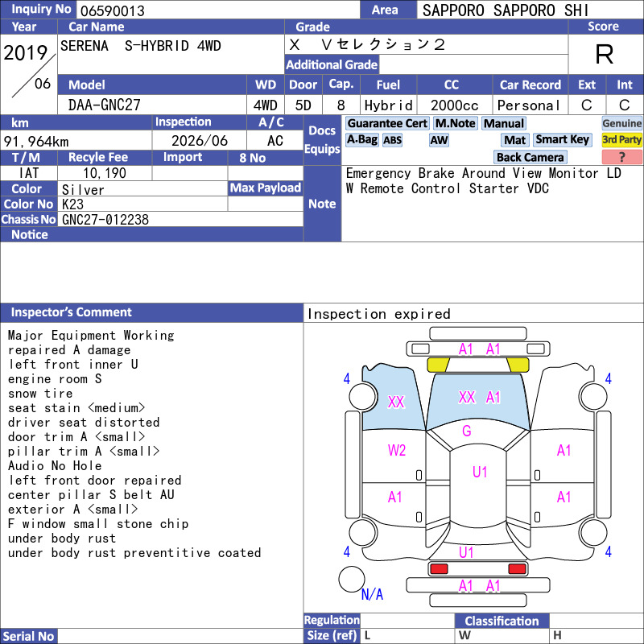Viewport: 644px width, 644px height.
Task: Click the Max Payload field
Action: (266, 204)
